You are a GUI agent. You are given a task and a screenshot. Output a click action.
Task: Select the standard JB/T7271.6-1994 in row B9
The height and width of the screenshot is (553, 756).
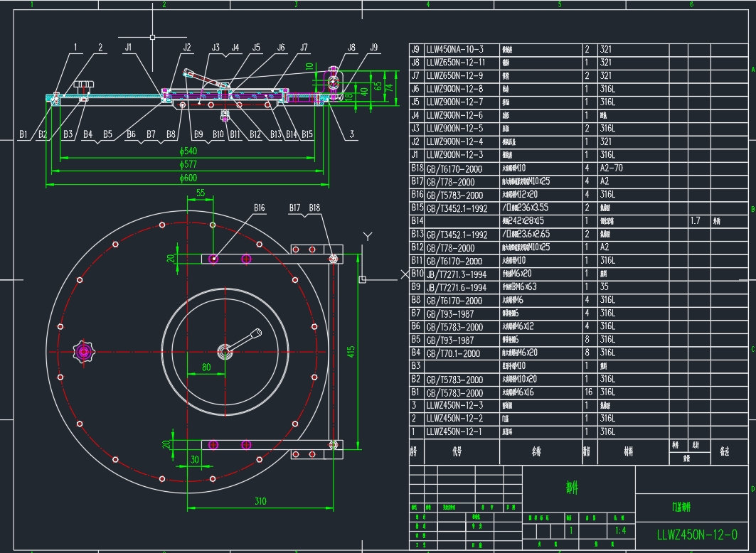457,288
